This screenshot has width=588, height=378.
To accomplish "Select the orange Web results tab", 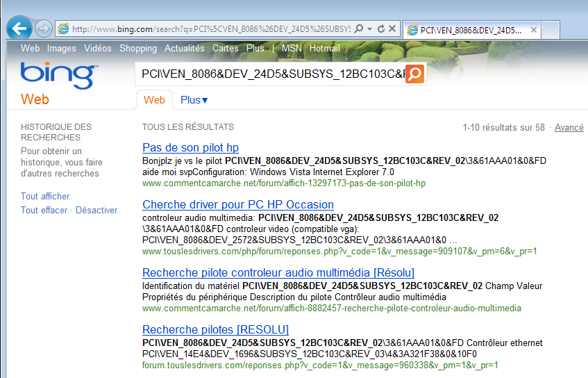I will (154, 100).
